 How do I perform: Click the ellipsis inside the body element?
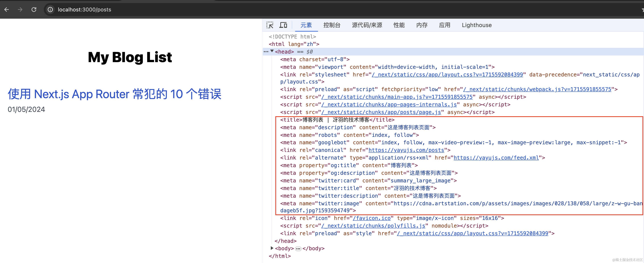pos(298,248)
